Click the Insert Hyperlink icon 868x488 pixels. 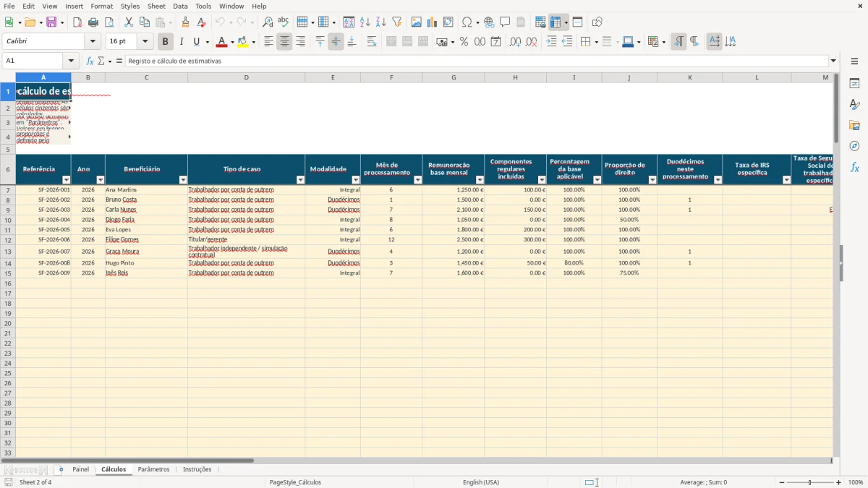(489, 22)
